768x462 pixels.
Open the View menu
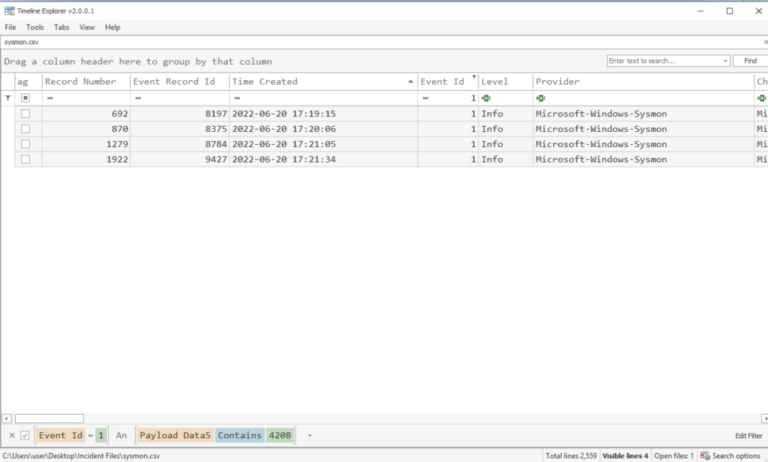(88, 27)
